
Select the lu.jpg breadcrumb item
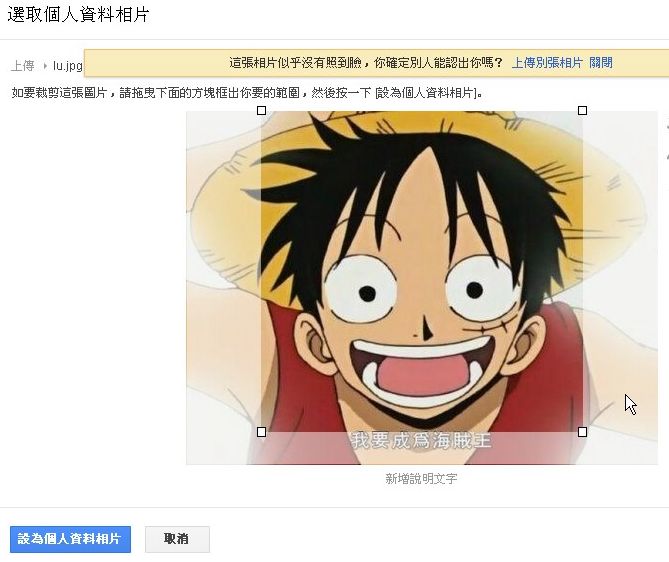[x=67, y=66]
